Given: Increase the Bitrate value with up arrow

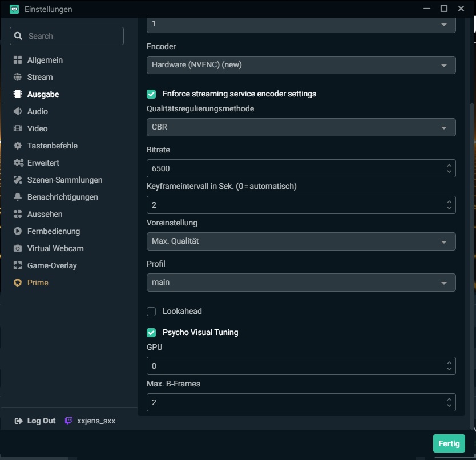Looking at the screenshot, I should pos(449,166).
